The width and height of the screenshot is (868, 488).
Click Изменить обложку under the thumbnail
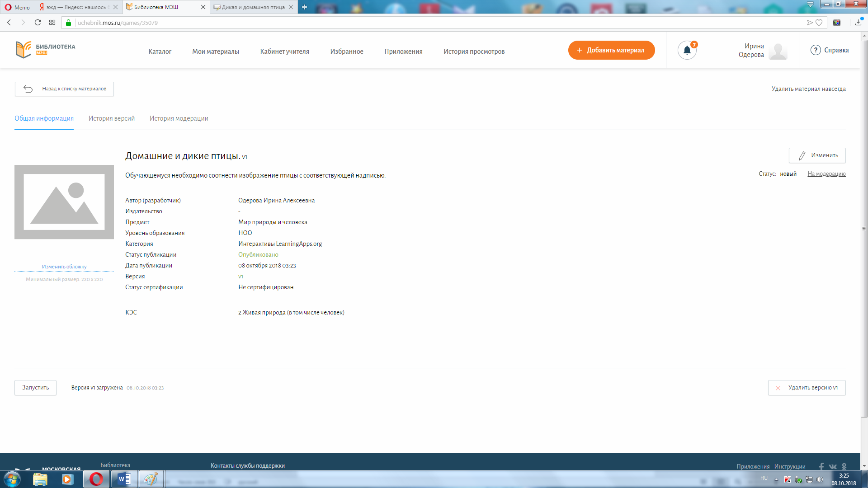[x=64, y=267]
